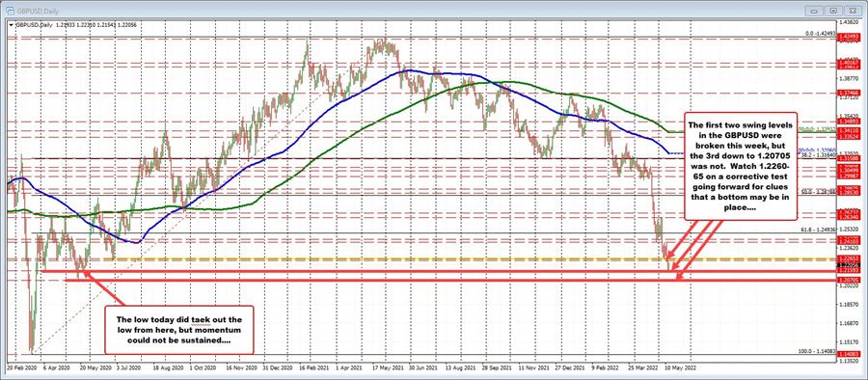Click the 1.43820 price axis label
This screenshot has width=868, height=380.
coord(849,21)
